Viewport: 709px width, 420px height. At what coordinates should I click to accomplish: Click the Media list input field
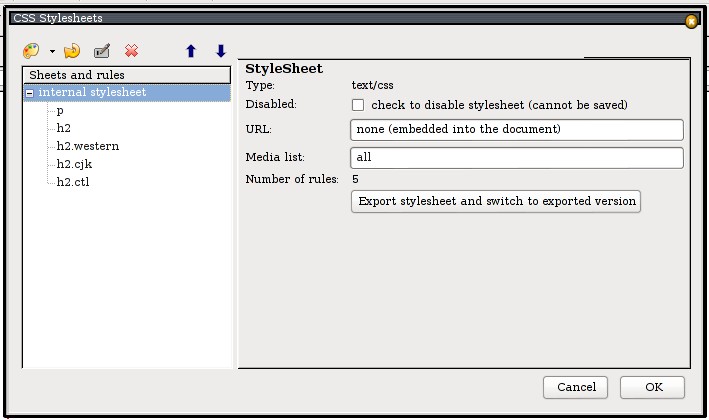516,158
